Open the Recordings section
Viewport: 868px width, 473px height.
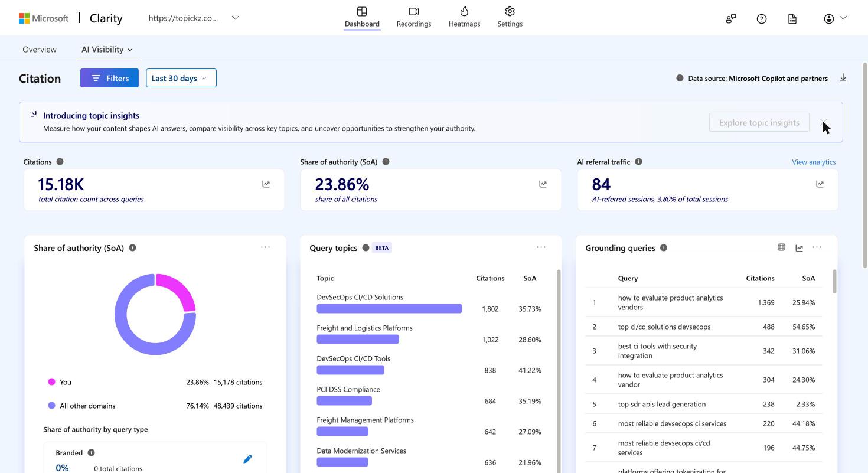click(x=414, y=17)
